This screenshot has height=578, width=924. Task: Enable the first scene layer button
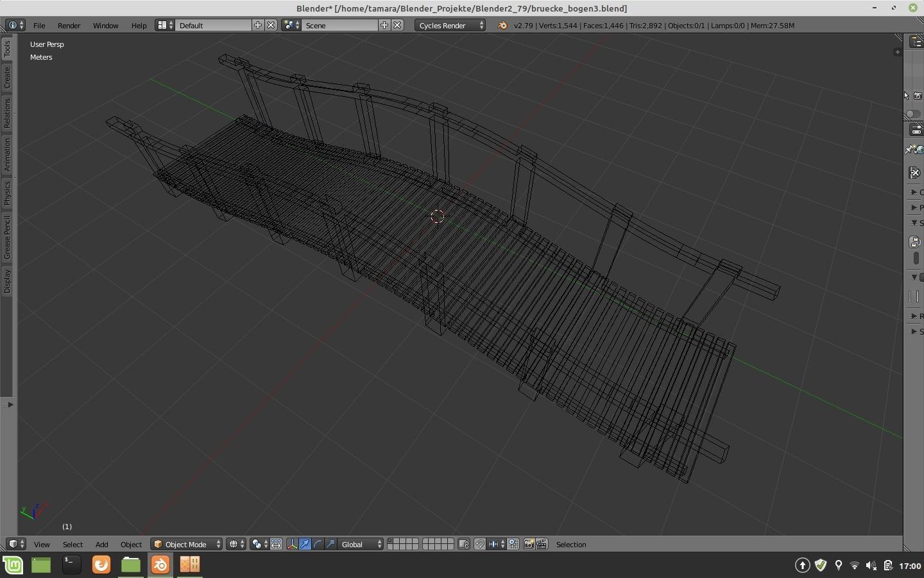coord(391,541)
